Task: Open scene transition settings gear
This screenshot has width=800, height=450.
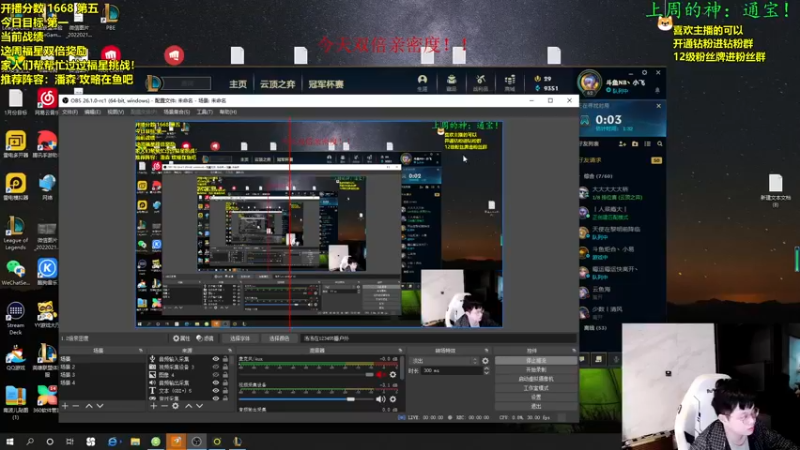Action: click(485, 361)
